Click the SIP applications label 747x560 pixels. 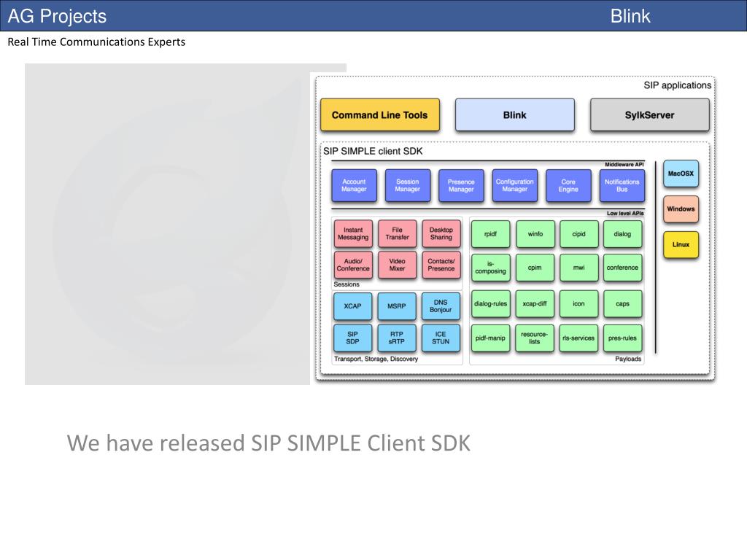pos(678,85)
